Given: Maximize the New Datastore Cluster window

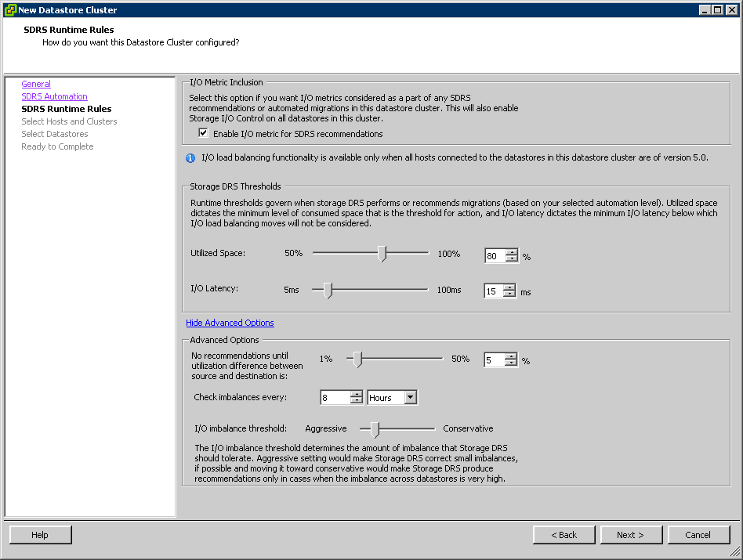Looking at the screenshot, I should click(x=718, y=10).
